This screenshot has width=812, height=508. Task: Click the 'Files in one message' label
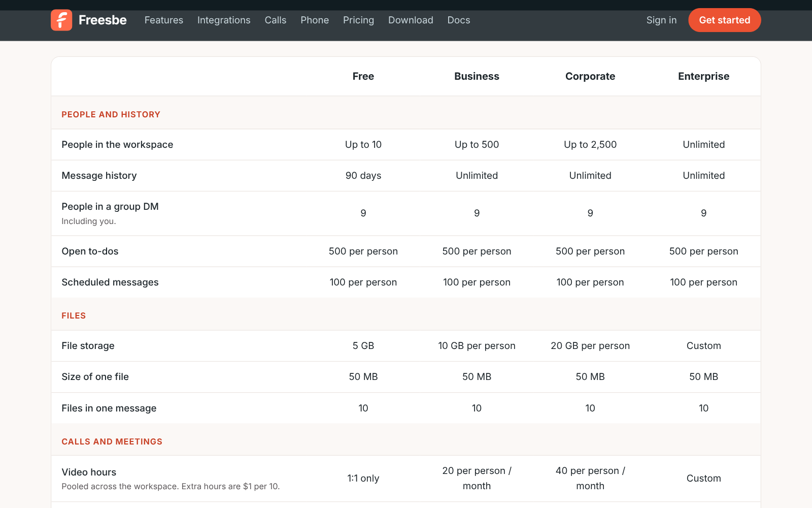tap(109, 408)
